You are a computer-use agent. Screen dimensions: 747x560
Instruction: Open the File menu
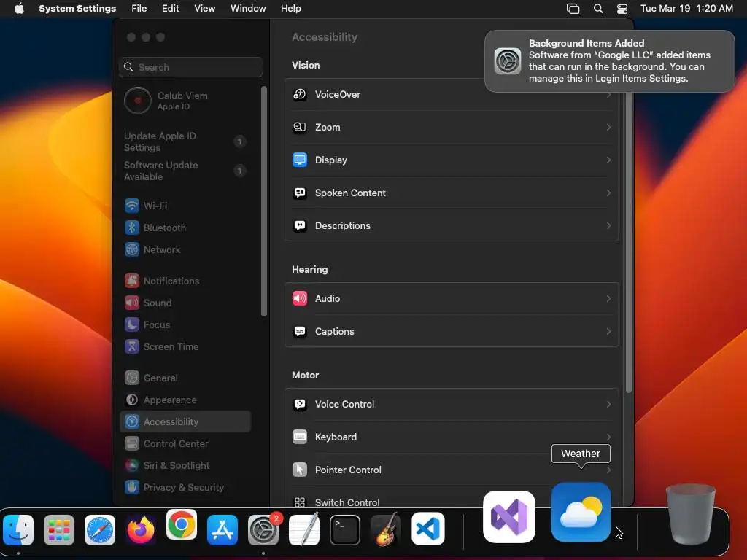pos(139,9)
